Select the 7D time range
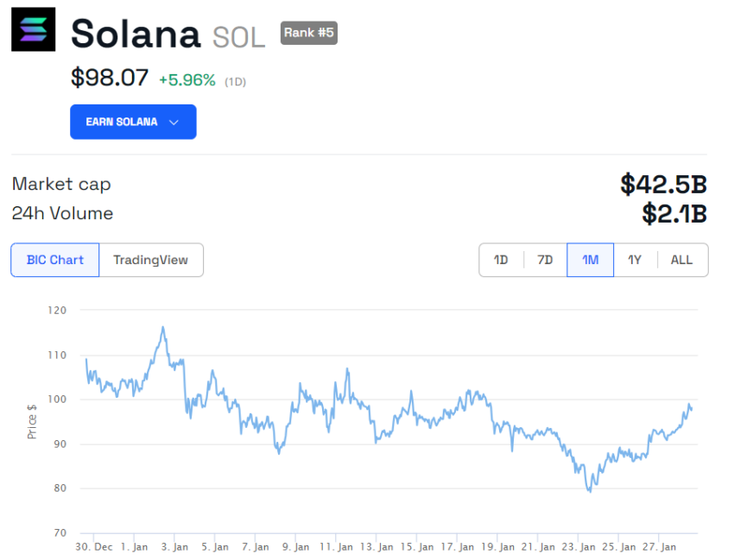Viewport: 734px width, 560px height. [x=545, y=260]
